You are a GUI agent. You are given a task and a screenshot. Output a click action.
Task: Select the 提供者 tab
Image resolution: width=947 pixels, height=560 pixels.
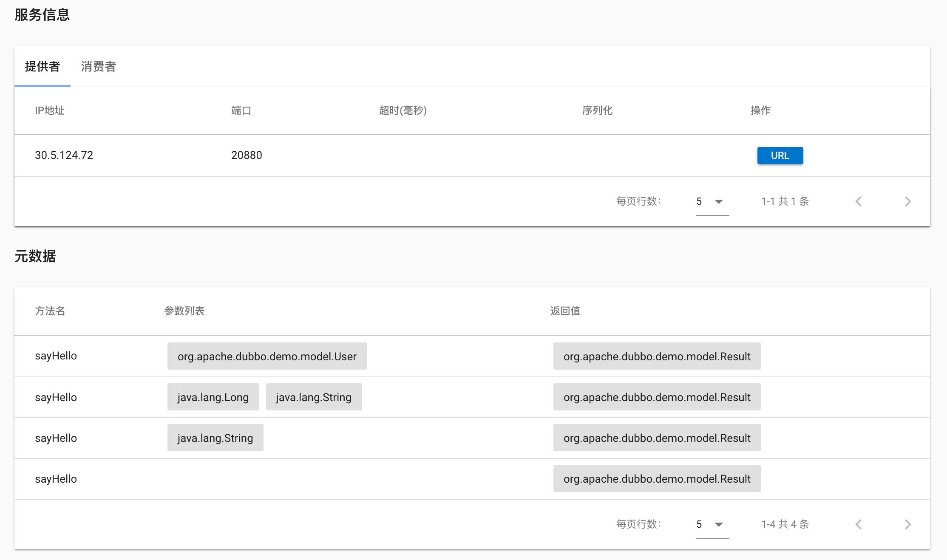(x=42, y=67)
